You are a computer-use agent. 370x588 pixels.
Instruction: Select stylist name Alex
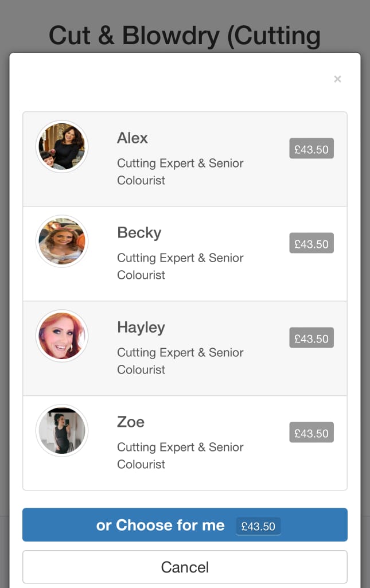coord(133,138)
